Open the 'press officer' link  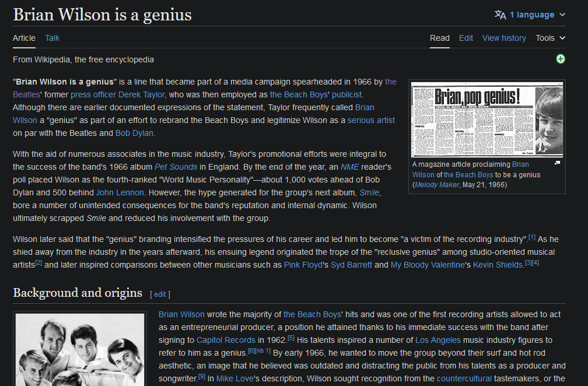pos(93,94)
